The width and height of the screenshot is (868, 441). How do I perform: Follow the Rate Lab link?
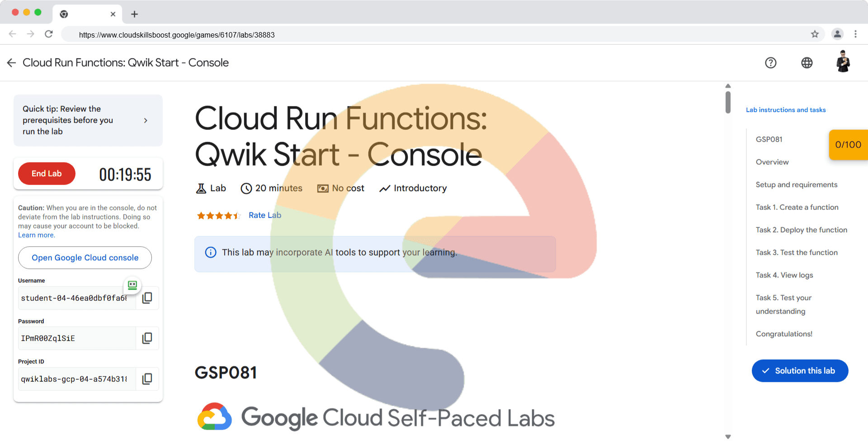coord(264,215)
